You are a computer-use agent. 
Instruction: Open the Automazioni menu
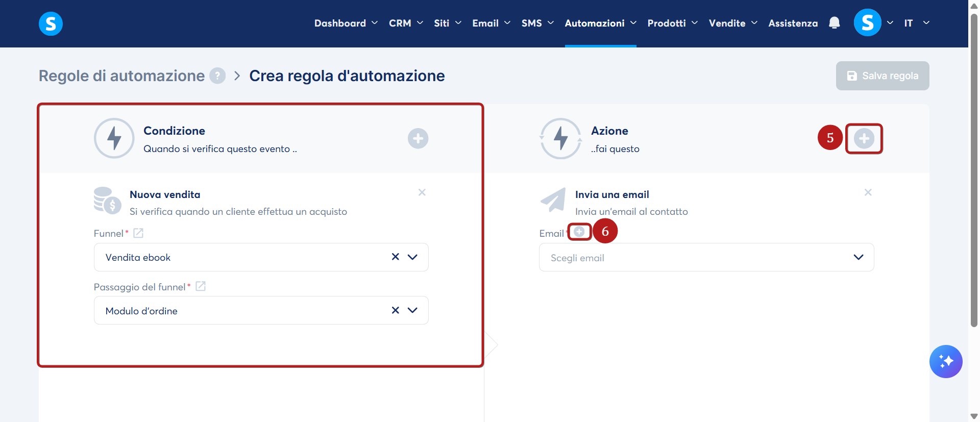pos(600,23)
